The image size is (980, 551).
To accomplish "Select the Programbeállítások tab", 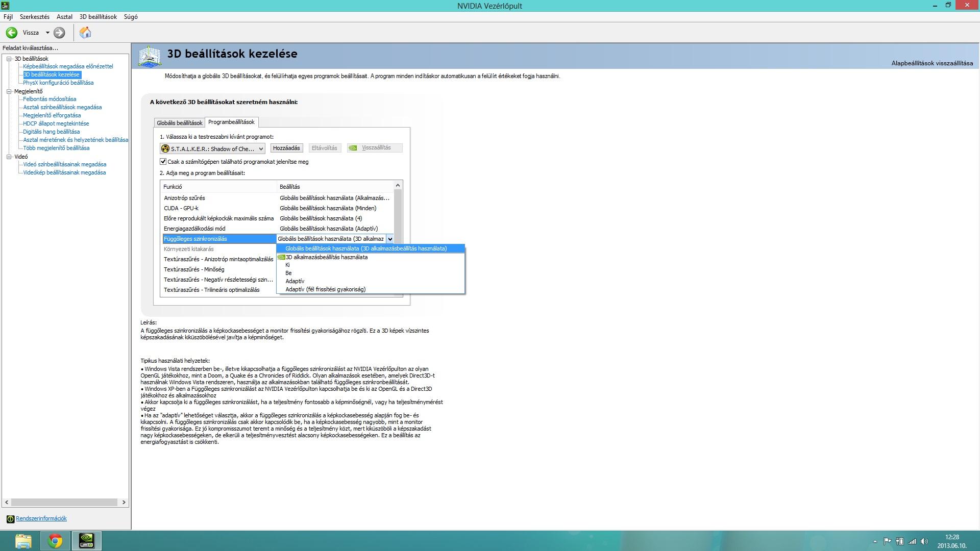I will tap(231, 122).
